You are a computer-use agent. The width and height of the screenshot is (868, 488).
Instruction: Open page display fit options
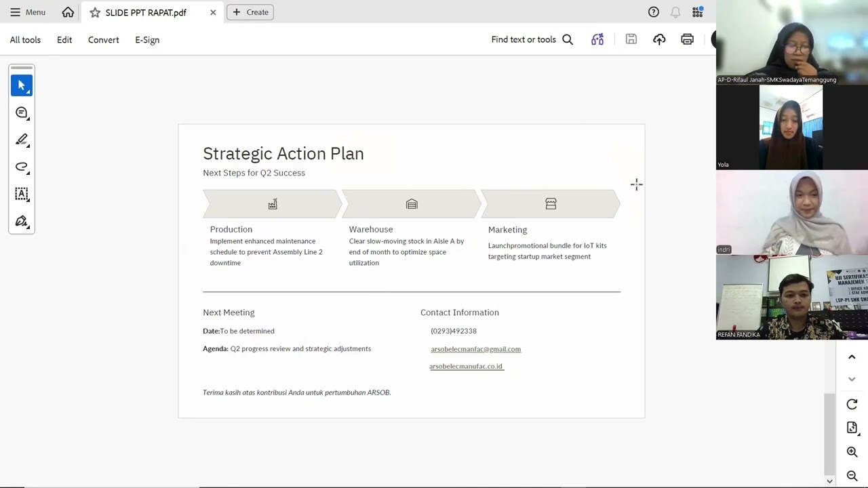click(x=852, y=428)
